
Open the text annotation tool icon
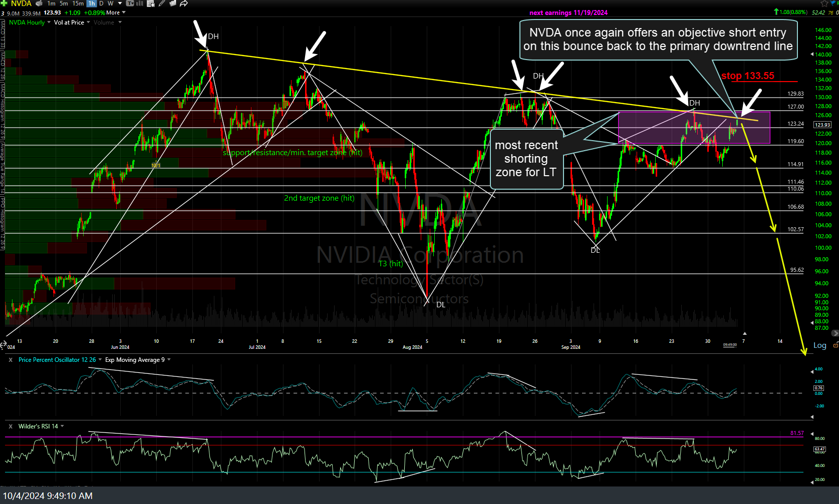[130, 4]
